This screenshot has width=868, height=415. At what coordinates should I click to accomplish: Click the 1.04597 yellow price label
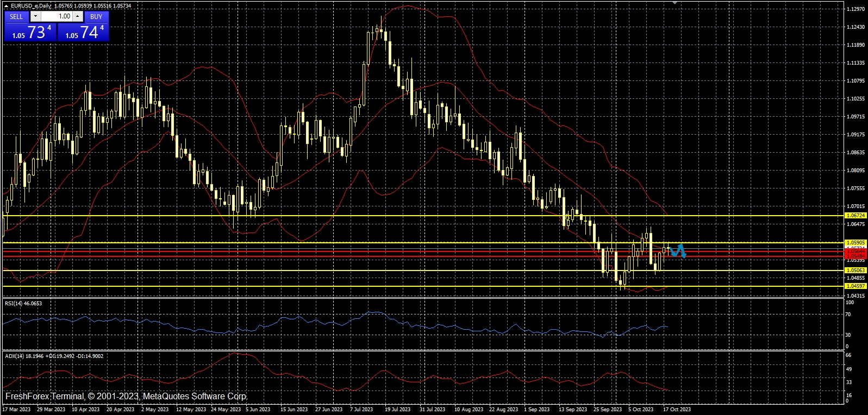tap(855, 286)
